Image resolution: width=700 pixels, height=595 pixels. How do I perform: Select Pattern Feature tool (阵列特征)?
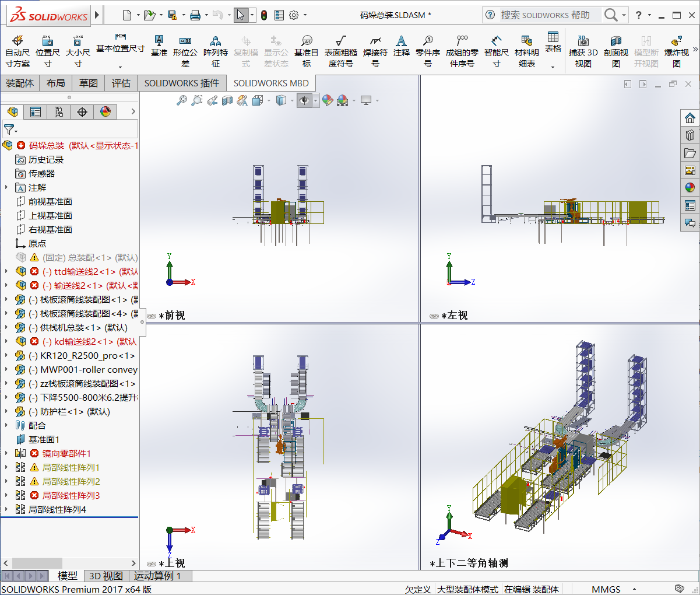(x=216, y=51)
